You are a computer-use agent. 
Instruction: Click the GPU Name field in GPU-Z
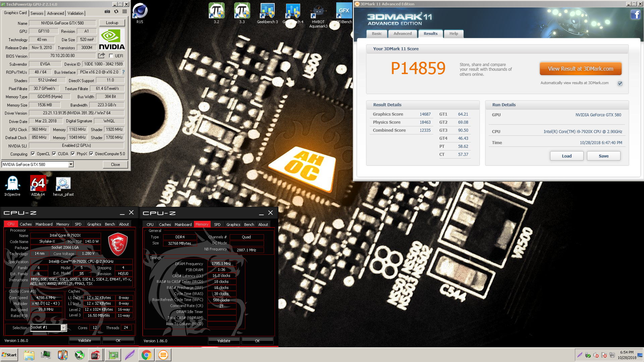click(62, 23)
